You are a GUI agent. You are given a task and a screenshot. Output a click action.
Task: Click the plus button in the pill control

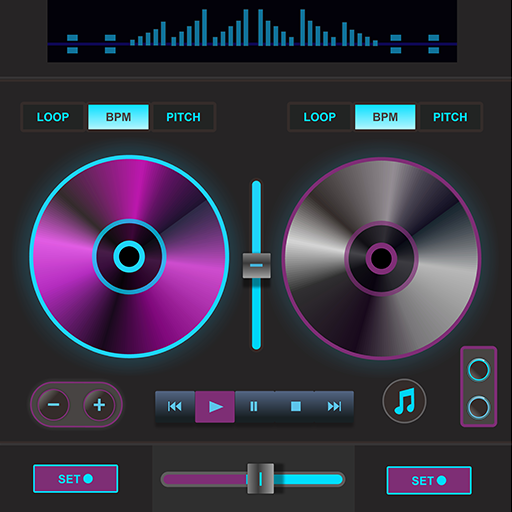pyautogui.click(x=99, y=405)
